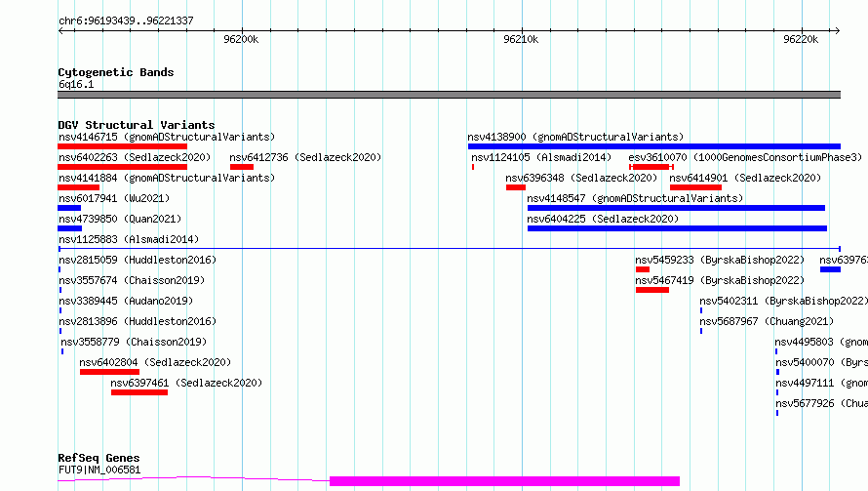Click the red bar under nsv6396348
The width and height of the screenshot is (868, 491).
tap(515, 187)
